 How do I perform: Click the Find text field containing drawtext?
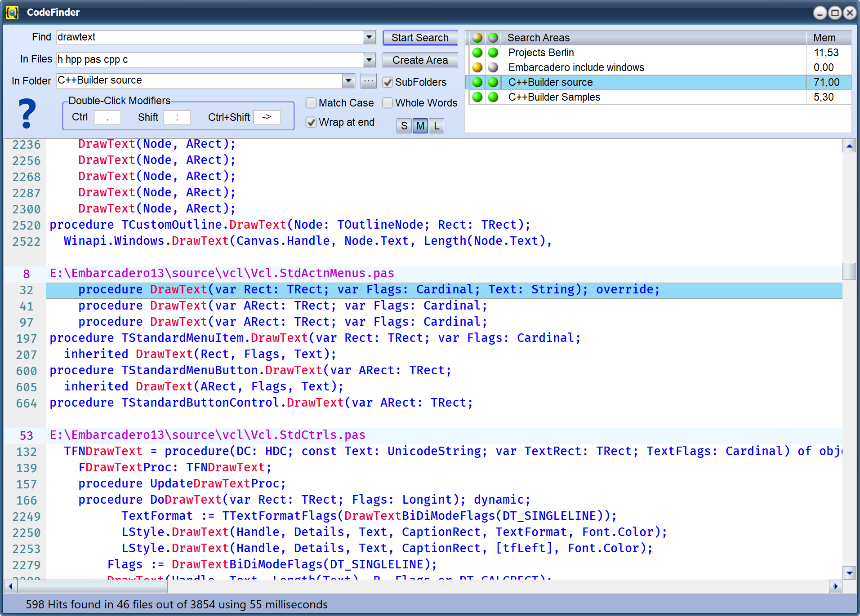pyautogui.click(x=209, y=37)
